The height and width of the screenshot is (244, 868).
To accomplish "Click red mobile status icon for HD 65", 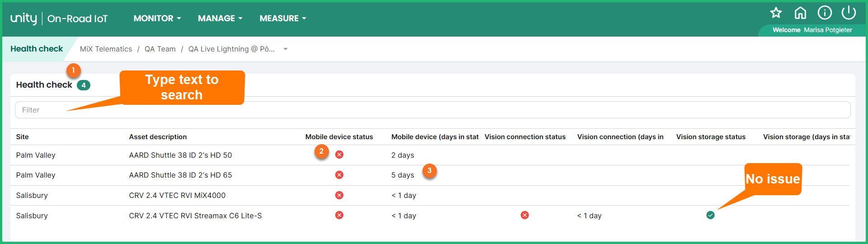I will click(339, 175).
